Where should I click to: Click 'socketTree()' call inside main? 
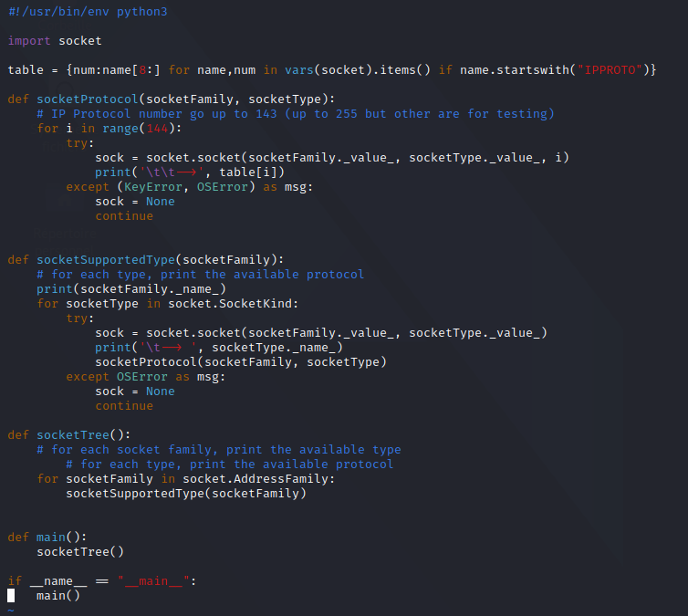click(x=80, y=552)
